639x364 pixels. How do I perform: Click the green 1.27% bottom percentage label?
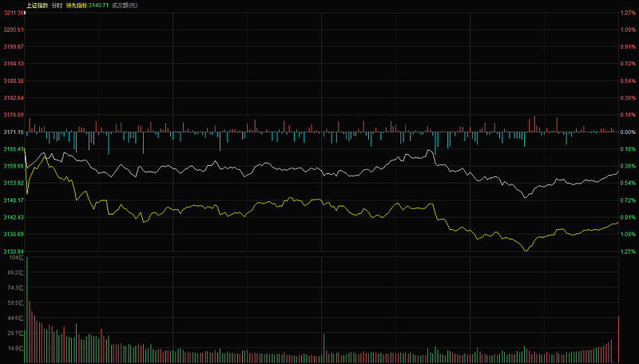(x=628, y=251)
